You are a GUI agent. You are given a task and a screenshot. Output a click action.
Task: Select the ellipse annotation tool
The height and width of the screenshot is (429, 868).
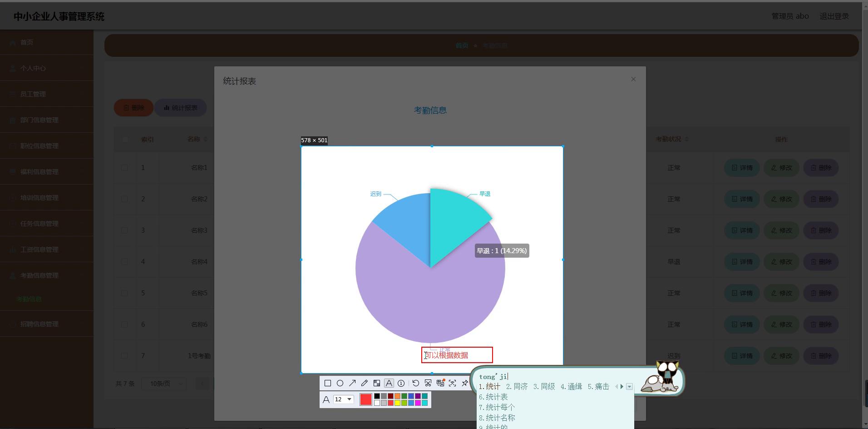click(x=340, y=383)
